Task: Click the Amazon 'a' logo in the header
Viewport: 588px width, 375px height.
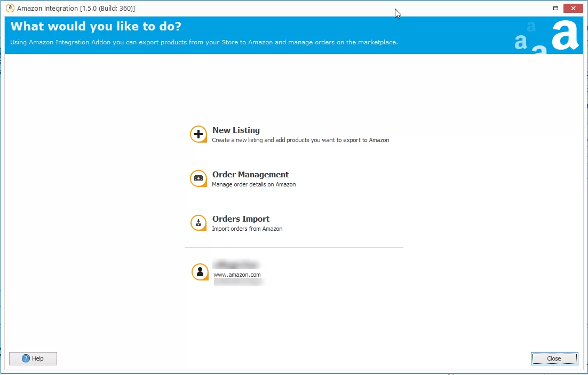Action: (565, 35)
